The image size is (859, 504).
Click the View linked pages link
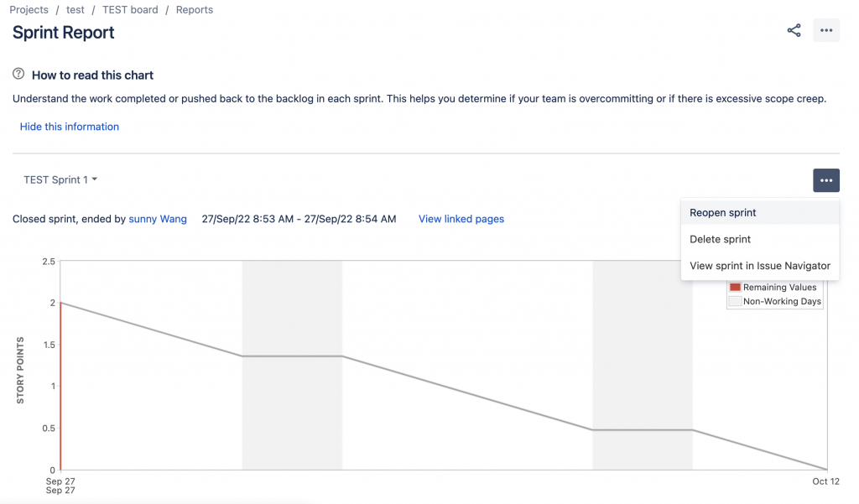[x=461, y=219]
